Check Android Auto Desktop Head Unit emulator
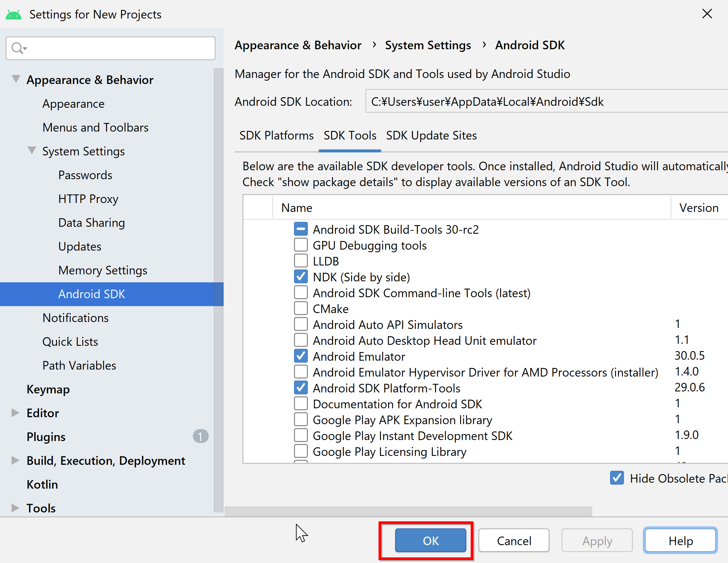This screenshot has height=563, width=728. (301, 340)
